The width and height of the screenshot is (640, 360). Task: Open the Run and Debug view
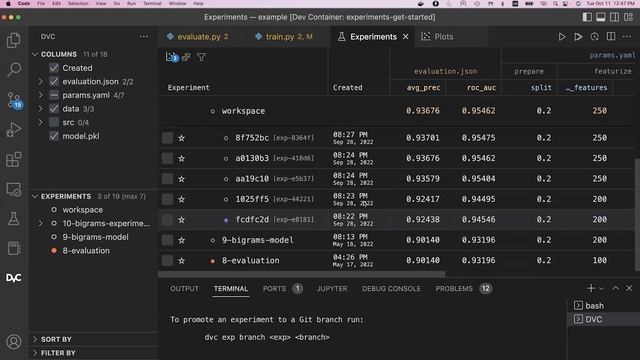[13, 129]
